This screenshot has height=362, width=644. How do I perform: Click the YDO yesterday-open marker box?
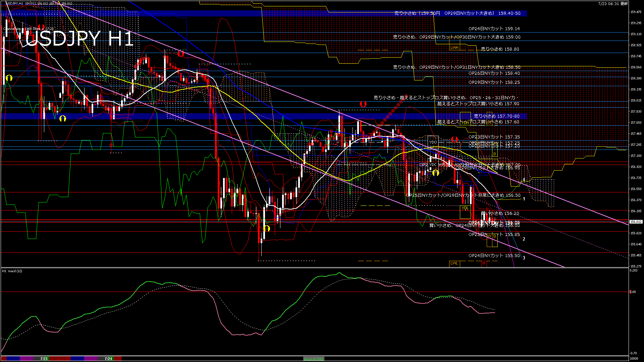[433, 142]
